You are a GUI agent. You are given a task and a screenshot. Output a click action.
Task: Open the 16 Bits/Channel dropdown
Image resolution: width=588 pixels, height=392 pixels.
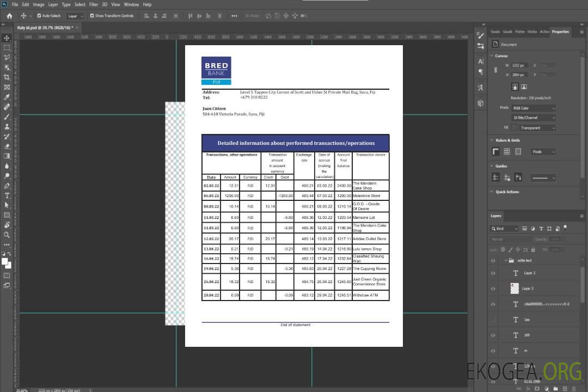[x=534, y=118]
